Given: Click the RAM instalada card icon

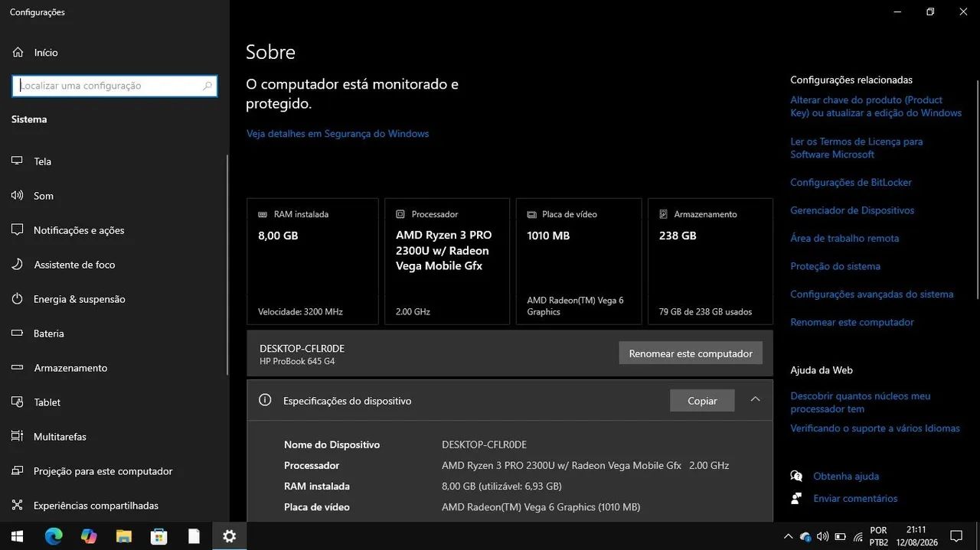Looking at the screenshot, I should [263, 215].
